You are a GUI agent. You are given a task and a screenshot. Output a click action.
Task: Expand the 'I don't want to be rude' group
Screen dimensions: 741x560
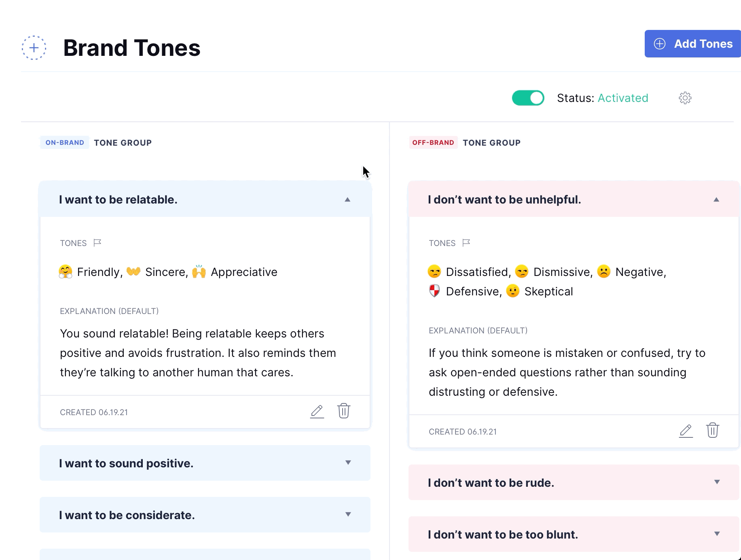[x=717, y=482]
